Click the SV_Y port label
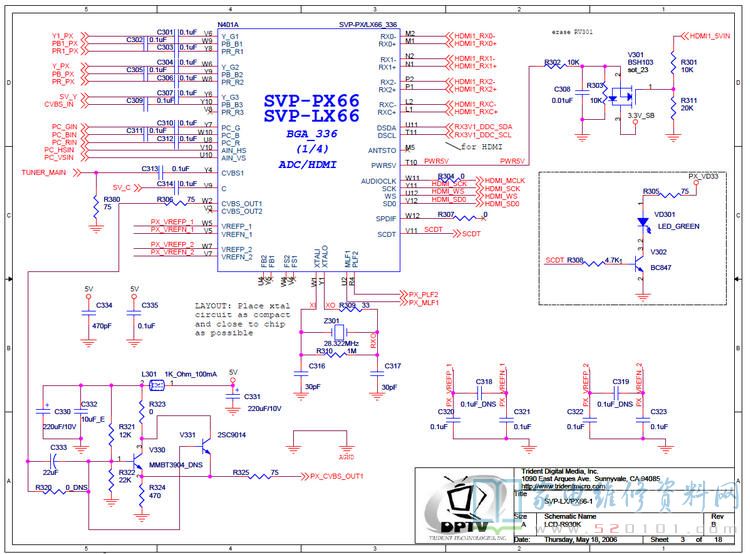This screenshot has height=554, width=750. pyautogui.click(x=68, y=97)
